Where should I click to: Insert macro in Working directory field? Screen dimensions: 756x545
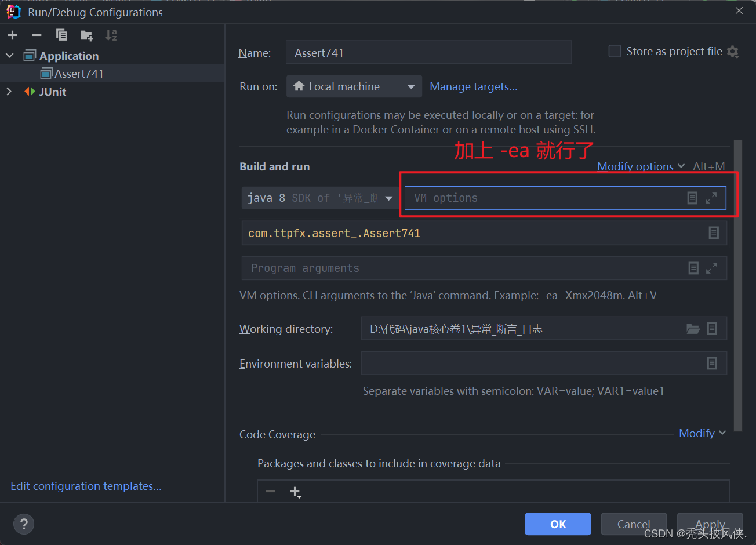[712, 329]
